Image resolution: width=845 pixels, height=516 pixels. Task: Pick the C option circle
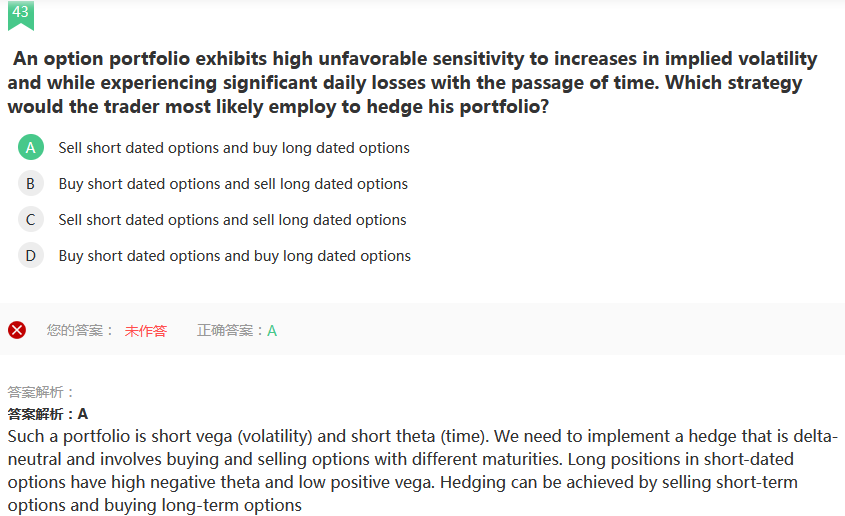click(x=31, y=220)
